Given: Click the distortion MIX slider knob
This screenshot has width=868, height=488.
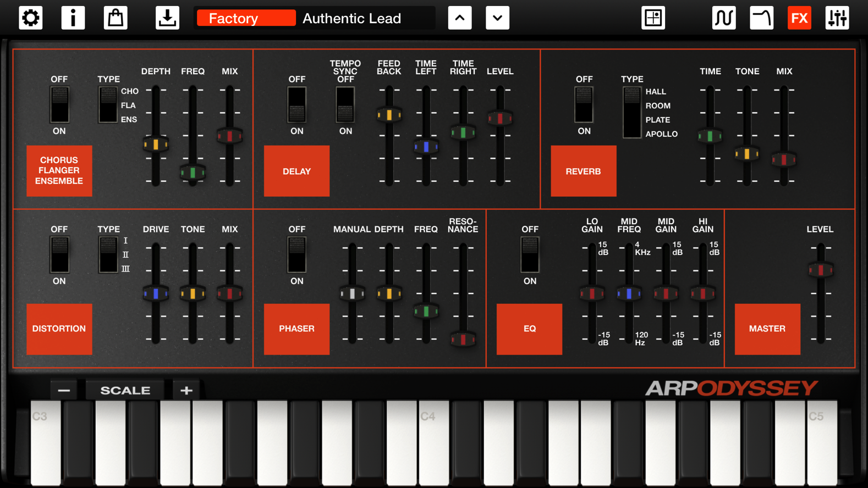Looking at the screenshot, I should (229, 293).
